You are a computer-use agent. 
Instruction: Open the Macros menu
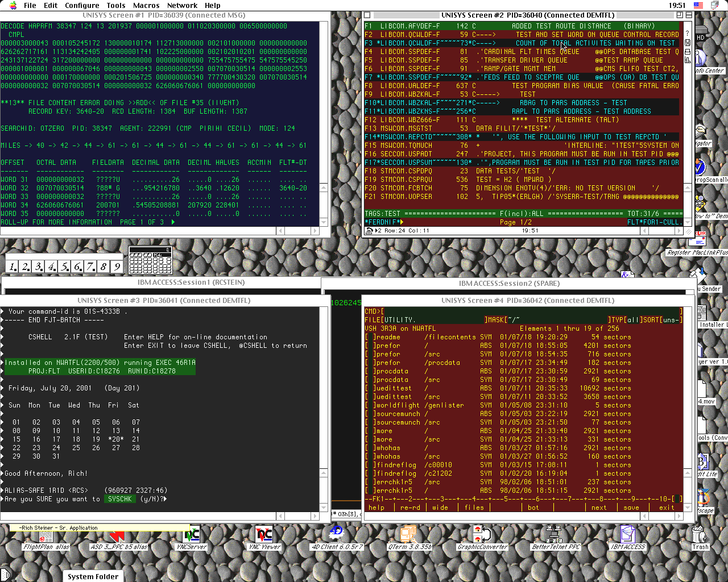(x=146, y=5)
